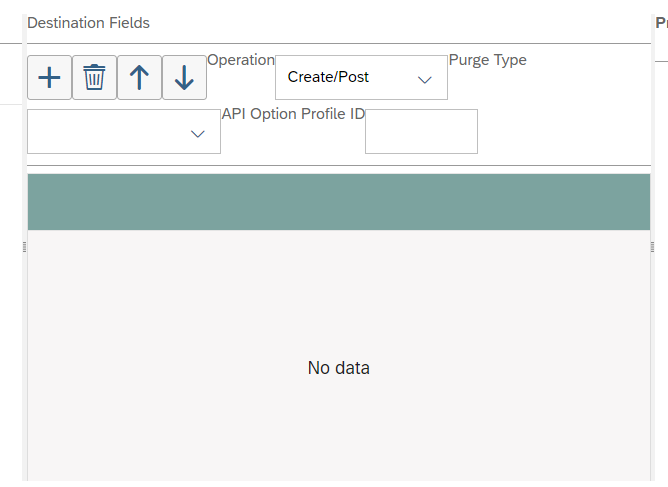Click the API Option Profile ID label

click(293, 114)
